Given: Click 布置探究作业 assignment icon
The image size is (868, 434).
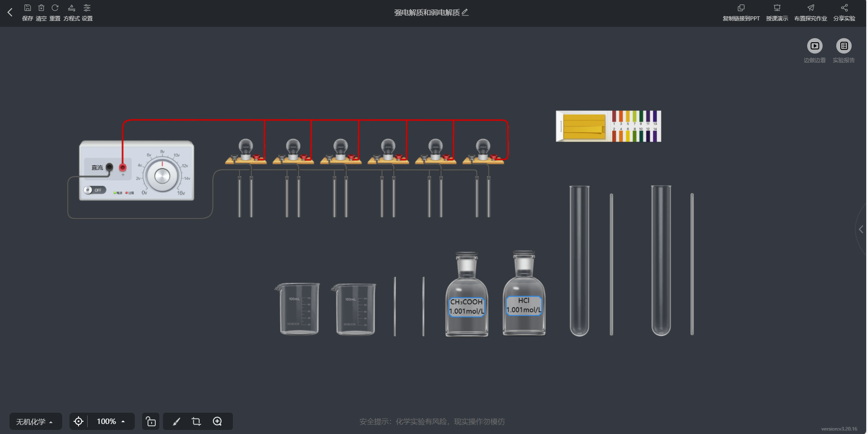Looking at the screenshot, I should tap(811, 8).
